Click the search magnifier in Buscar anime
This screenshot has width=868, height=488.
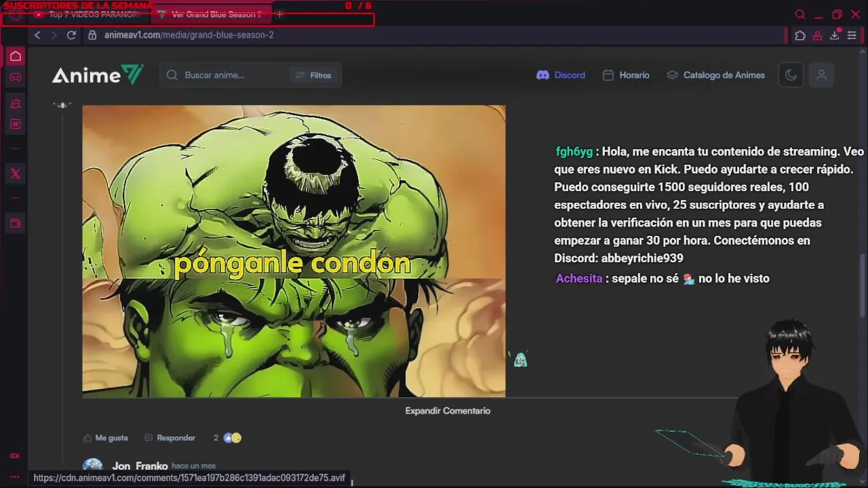coord(172,75)
